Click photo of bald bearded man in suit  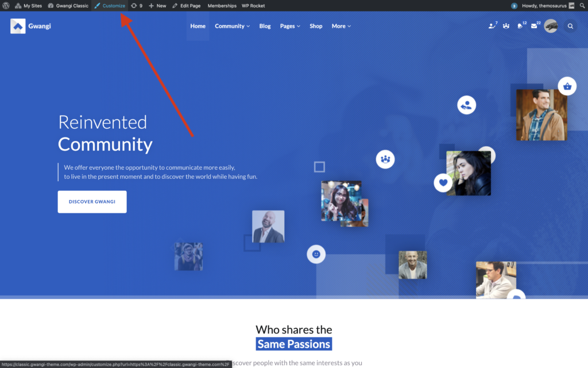pos(268,227)
